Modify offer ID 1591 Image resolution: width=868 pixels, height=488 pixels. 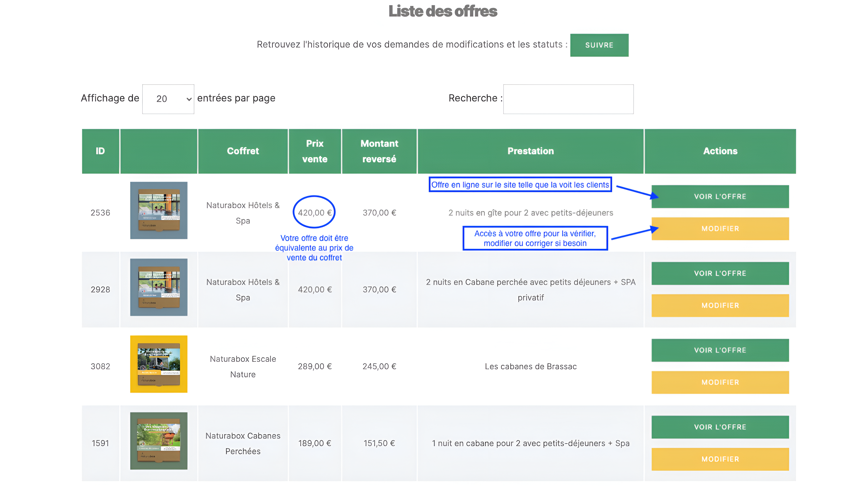coord(720,459)
